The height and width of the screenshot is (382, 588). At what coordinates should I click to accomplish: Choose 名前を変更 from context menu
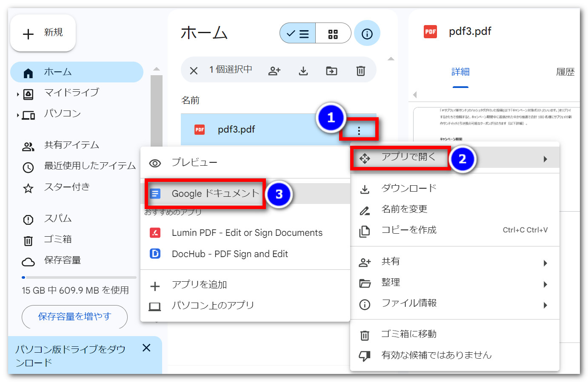pyautogui.click(x=454, y=209)
